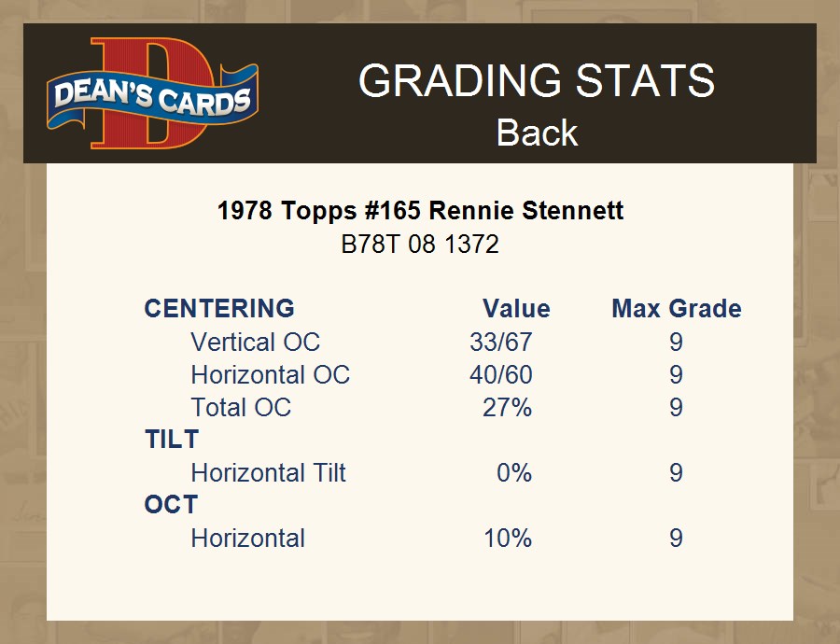Click the Max Grade 9 for Vertical OC
840x644 pixels.
click(x=676, y=342)
